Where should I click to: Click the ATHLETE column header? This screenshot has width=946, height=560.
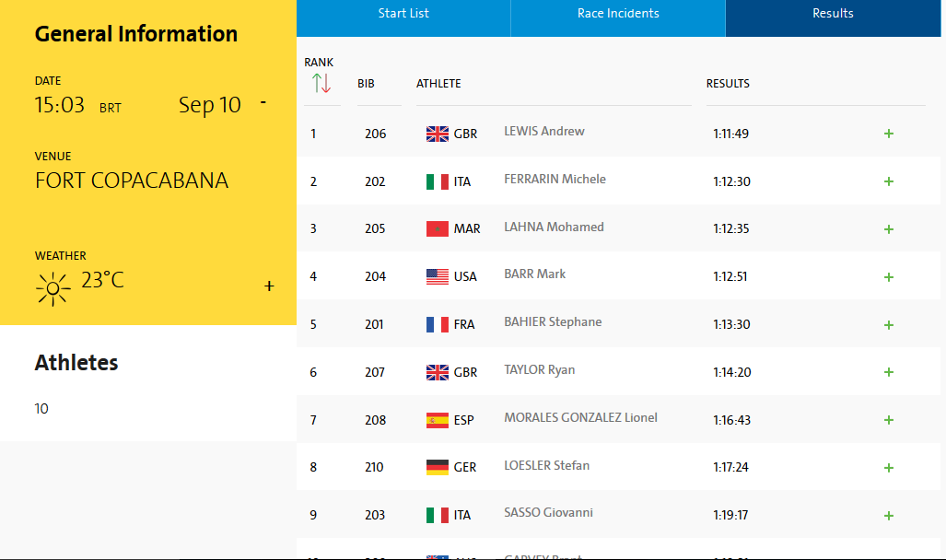(x=438, y=84)
